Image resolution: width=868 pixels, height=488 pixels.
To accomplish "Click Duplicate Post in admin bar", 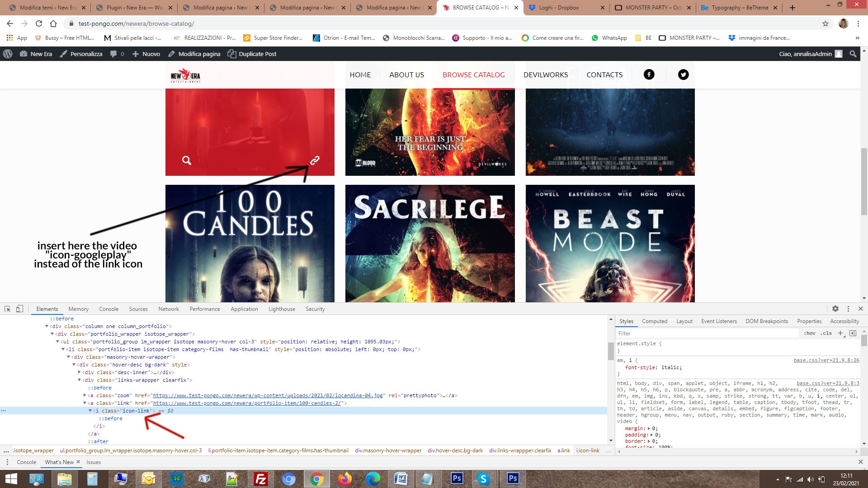I will click(252, 54).
